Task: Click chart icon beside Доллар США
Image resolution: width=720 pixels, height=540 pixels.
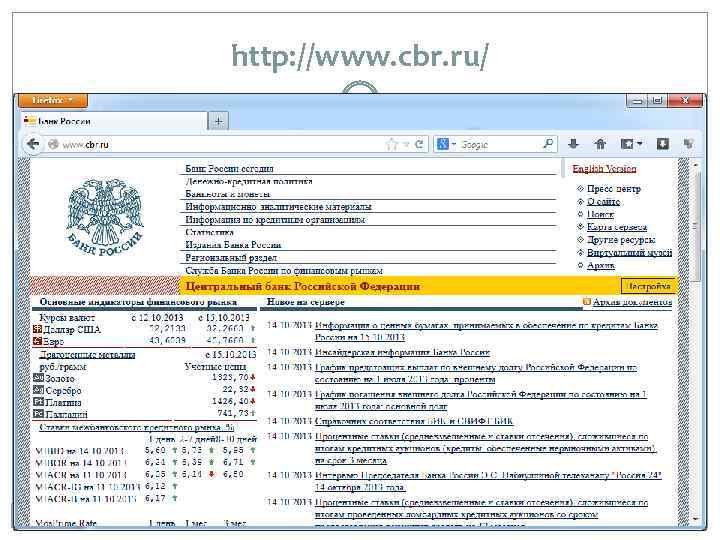Action: pos(37,329)
